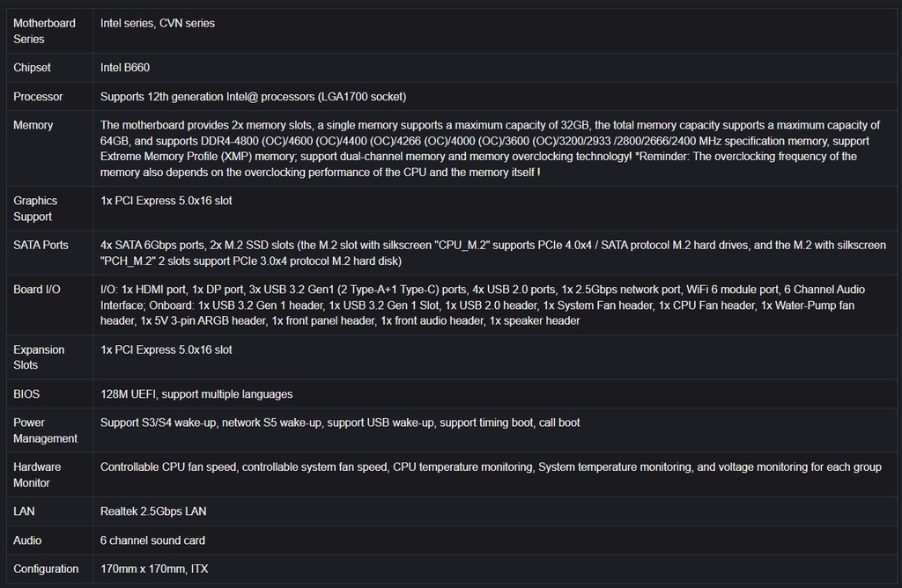Click the Intel series, CVN series text
902x588 pixels.
coord(158,23)
